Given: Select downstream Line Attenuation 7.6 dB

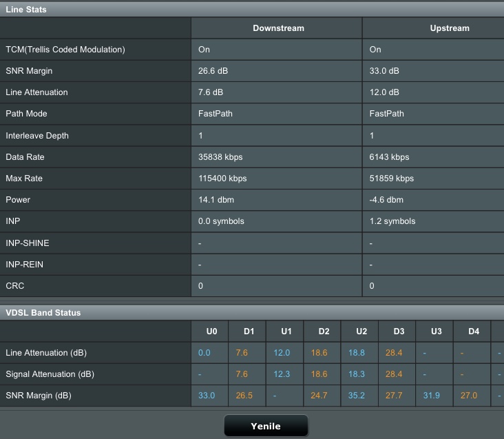Looking at the screenshot, I should pos(211,92).
